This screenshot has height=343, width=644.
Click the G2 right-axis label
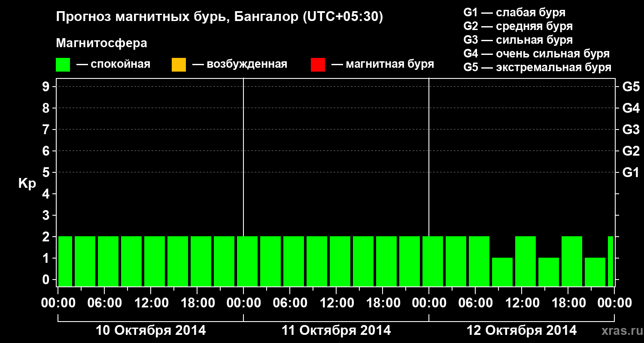pyautogui.click(x=631, y=151)
